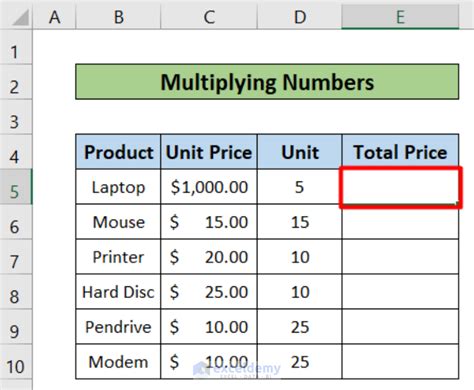
Task: Select the Printer cell
Action: (118, 257)
